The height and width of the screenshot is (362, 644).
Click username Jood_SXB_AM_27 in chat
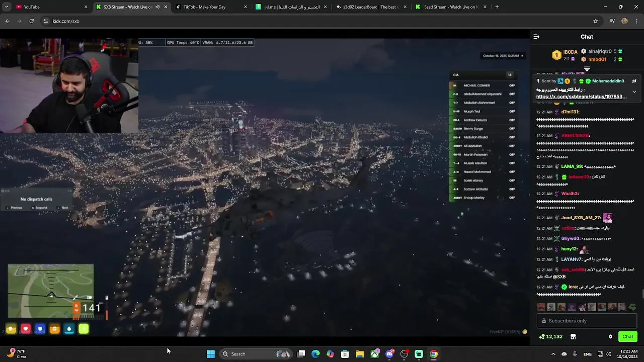point(581,218)
